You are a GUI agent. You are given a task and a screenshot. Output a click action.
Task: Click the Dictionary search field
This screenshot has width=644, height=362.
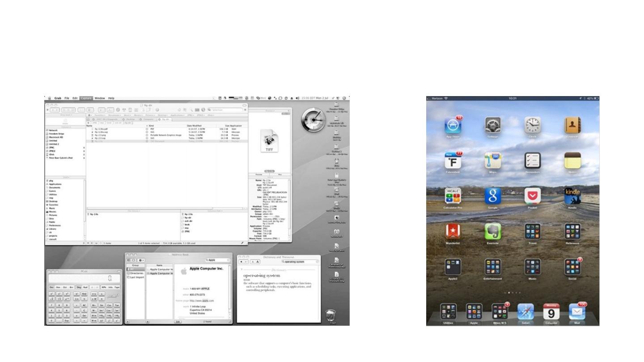(300, 262)
